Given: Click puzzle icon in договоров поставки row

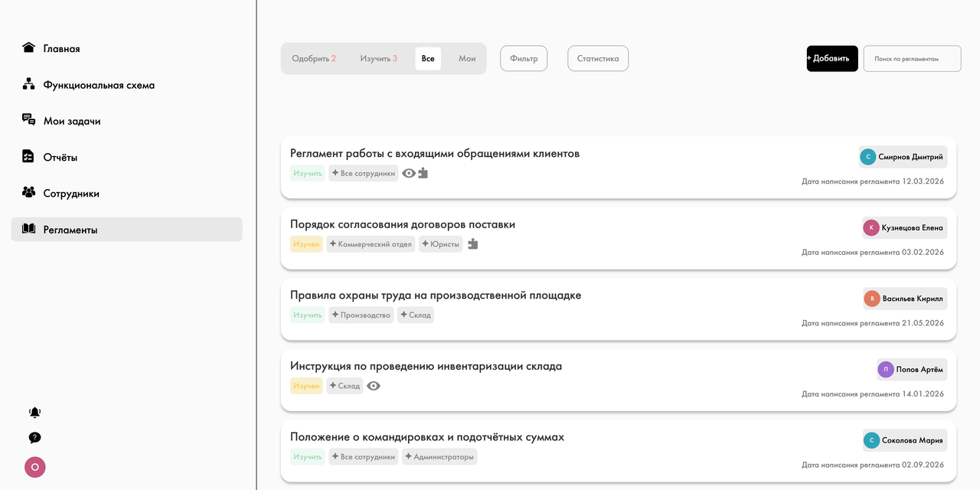Looking at the screenshot, I should (x=473, y=244).
